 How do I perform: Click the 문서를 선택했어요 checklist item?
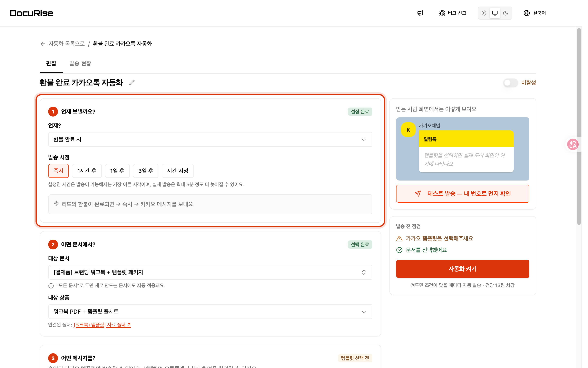[422, 250]
